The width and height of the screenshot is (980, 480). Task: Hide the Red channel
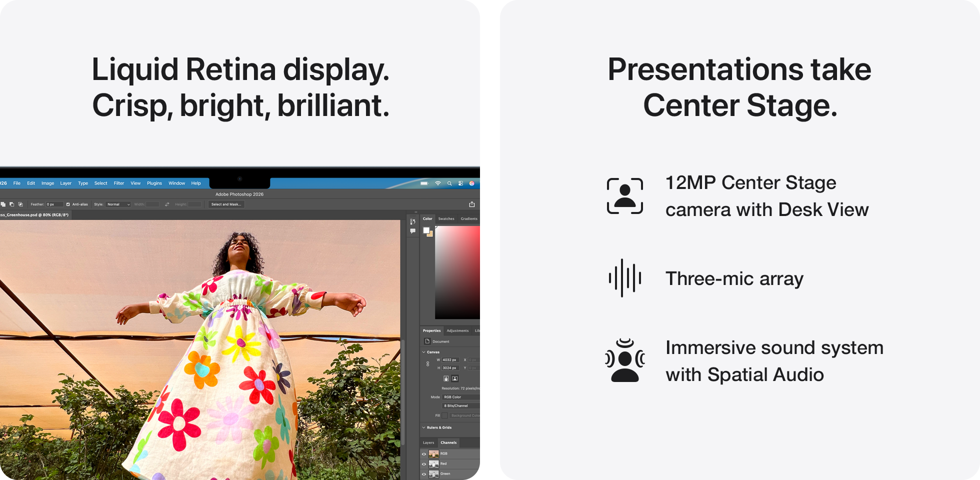tap(423, 463)
